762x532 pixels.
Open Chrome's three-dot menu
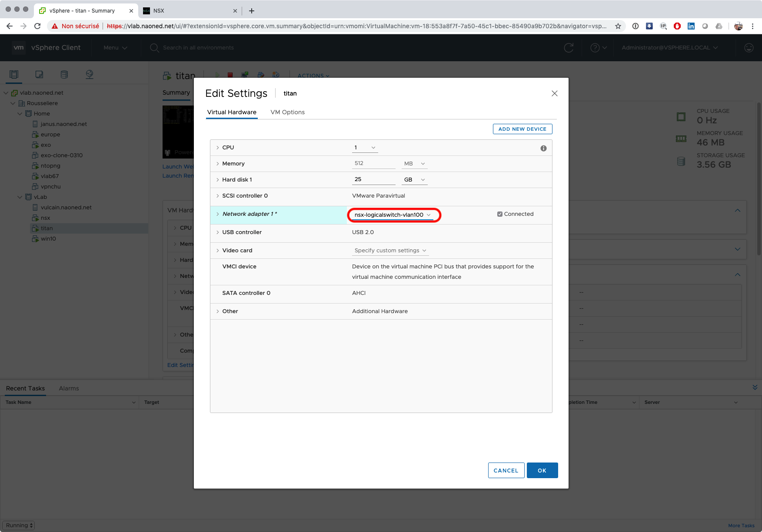(x=752, y=26)
